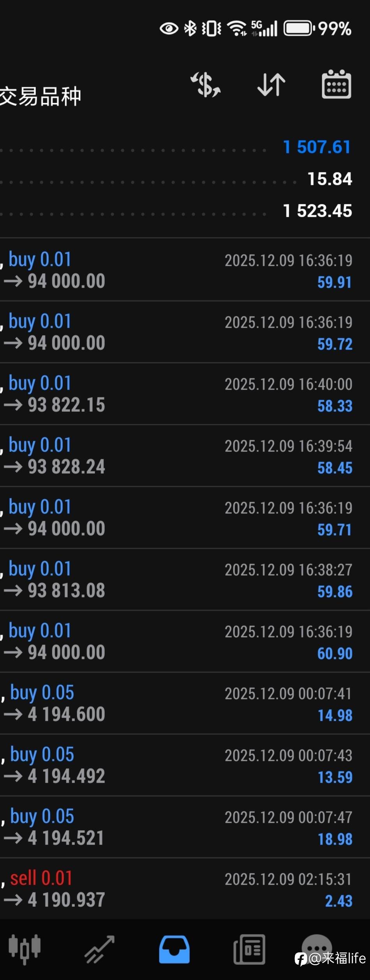This screenshot has height=980, width=370.
Task: Open the quotes candlestick tab icon
Action: point(25,950)
